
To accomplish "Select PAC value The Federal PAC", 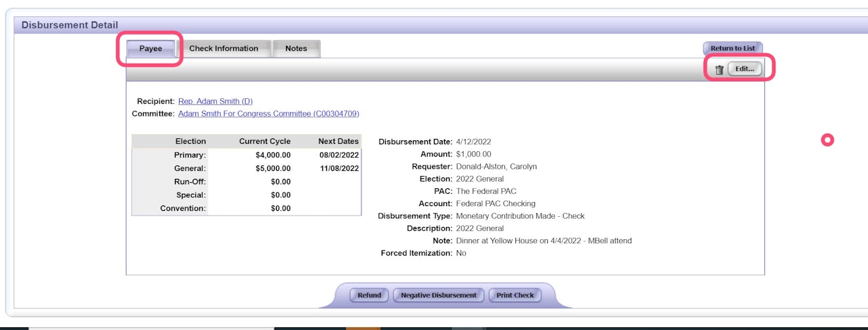I will [486, 191].
